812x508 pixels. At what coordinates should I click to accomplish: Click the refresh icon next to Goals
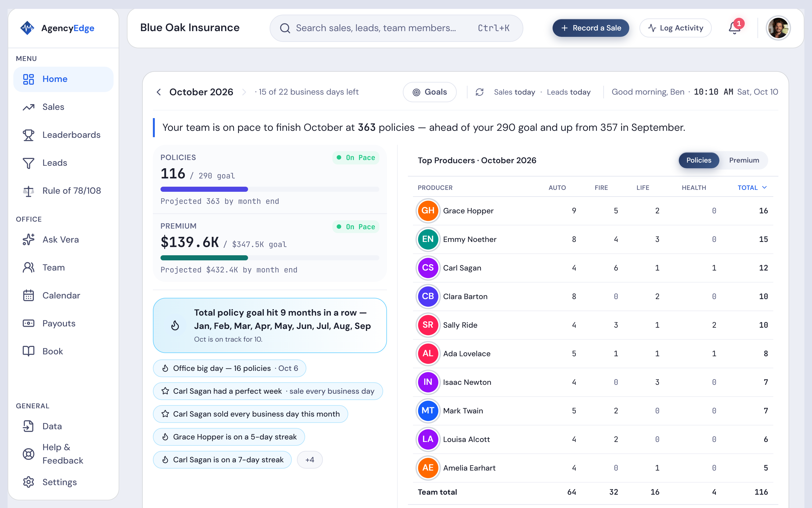pos(480,92)
